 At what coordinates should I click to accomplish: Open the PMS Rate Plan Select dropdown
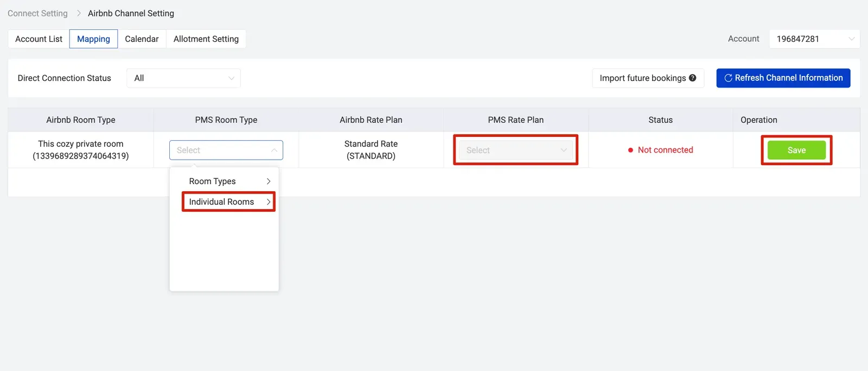pyautogui.click(x=515, y=150)
